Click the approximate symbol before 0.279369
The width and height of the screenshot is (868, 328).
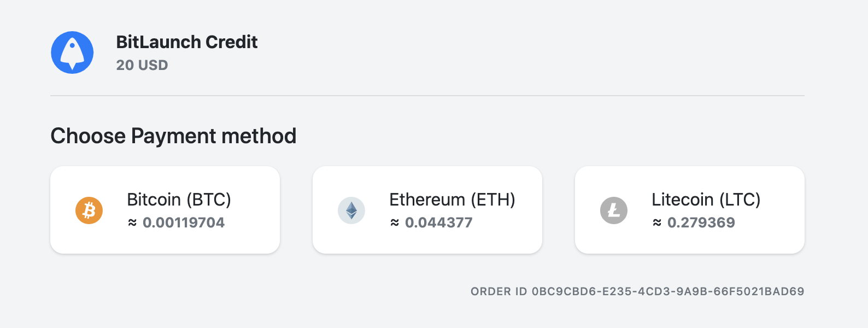[x=657, y=222]
